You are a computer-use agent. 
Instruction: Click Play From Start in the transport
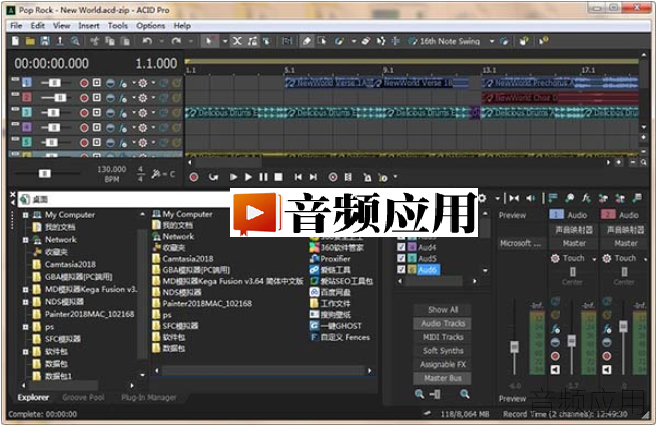click(233, 177)
